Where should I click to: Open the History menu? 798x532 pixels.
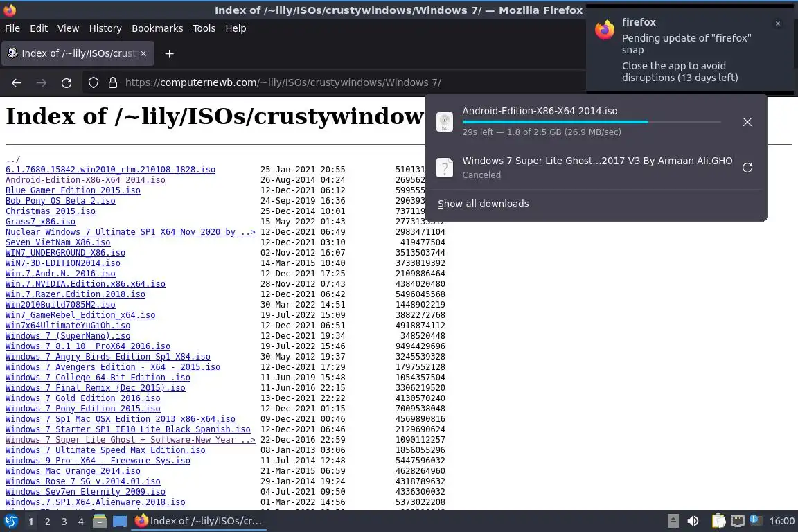coord(105,28)
